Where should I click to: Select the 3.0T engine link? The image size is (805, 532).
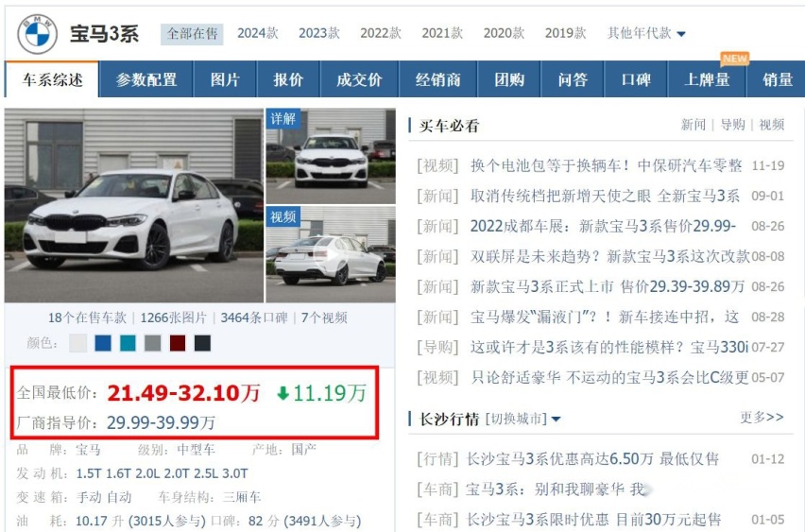pos(235,473)
